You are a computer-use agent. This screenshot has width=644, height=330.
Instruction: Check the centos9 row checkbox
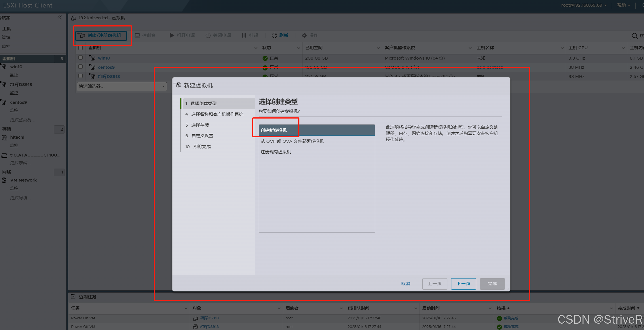coord(81,67)
